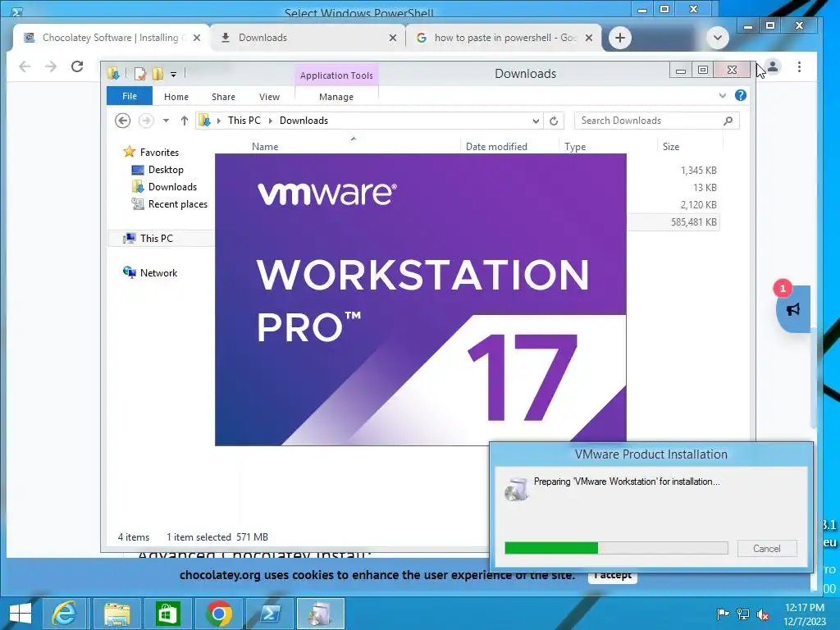840x630 pixels.
Task: Go back in Chrome browser
Action: tap(25, 66)
